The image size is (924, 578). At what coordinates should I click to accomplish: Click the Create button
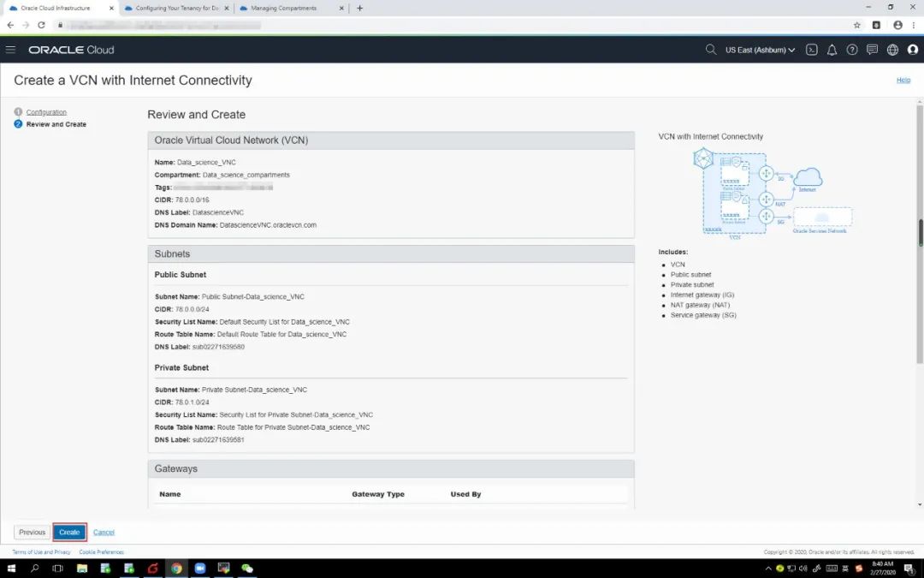(69, 532)
